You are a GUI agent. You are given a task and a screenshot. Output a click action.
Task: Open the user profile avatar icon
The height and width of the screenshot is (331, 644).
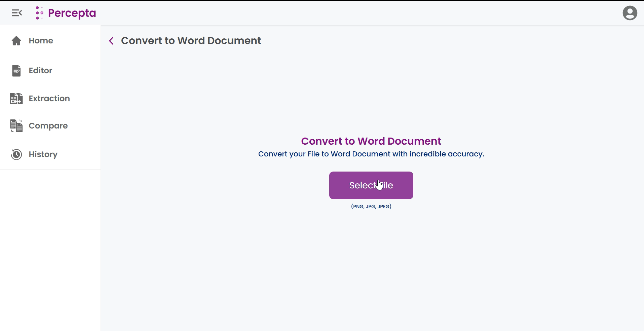click(630, 13)
